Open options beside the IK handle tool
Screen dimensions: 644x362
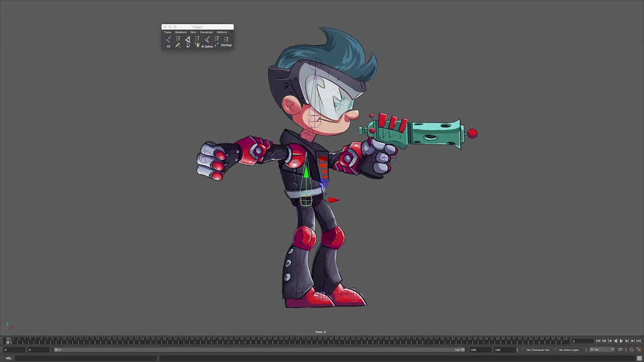197,39
